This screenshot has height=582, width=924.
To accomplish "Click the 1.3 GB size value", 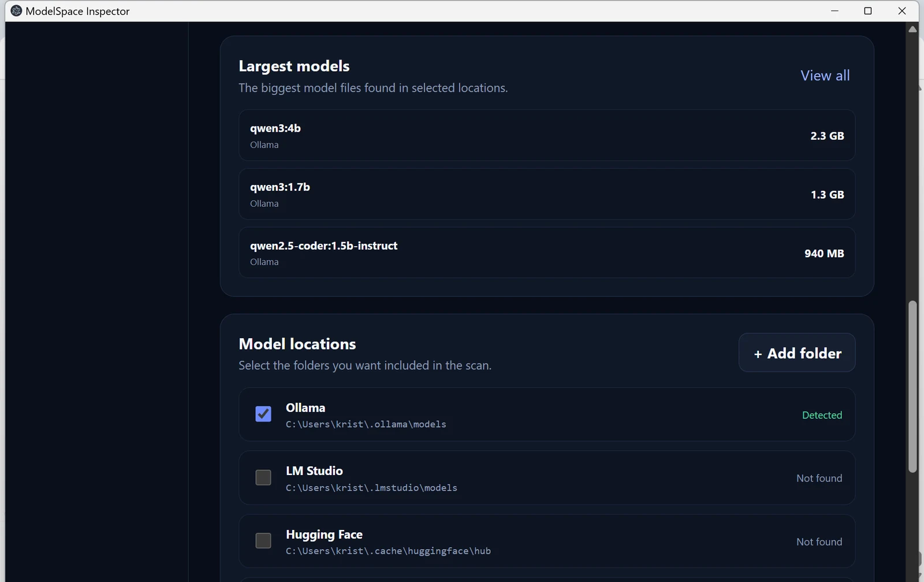I will coord(827,195).
